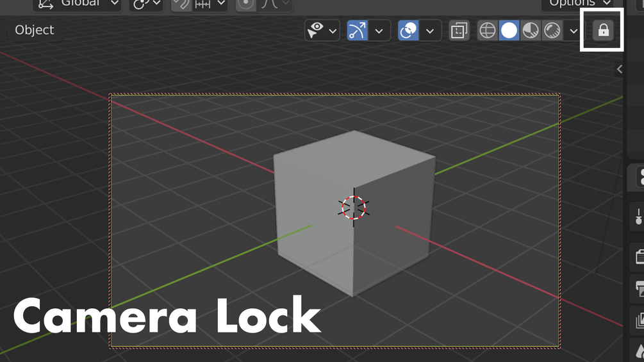Open the overlays options dropdown
Image resolution: width=644 pixels, height=362 pixels.
[x=430, y=31]
